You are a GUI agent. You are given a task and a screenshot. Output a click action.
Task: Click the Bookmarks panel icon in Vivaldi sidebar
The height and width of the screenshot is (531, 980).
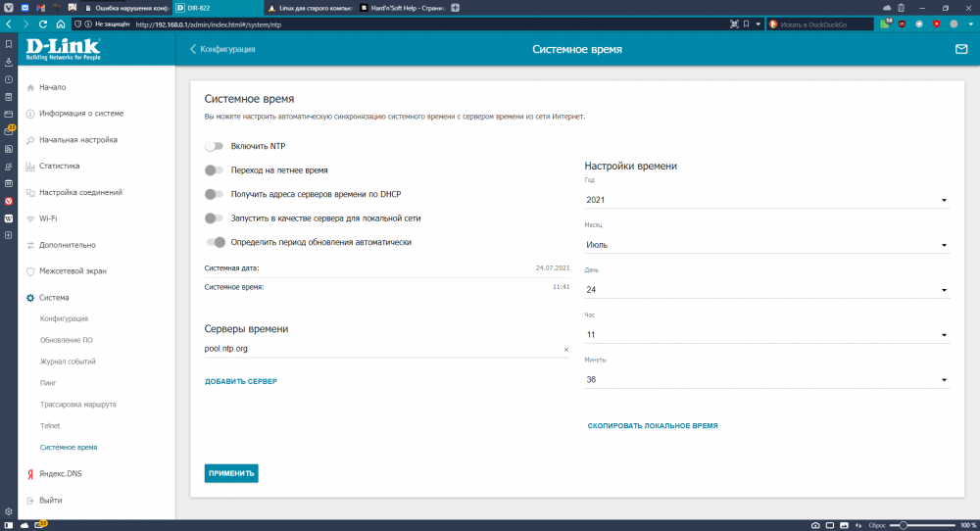tap(9, 44)
